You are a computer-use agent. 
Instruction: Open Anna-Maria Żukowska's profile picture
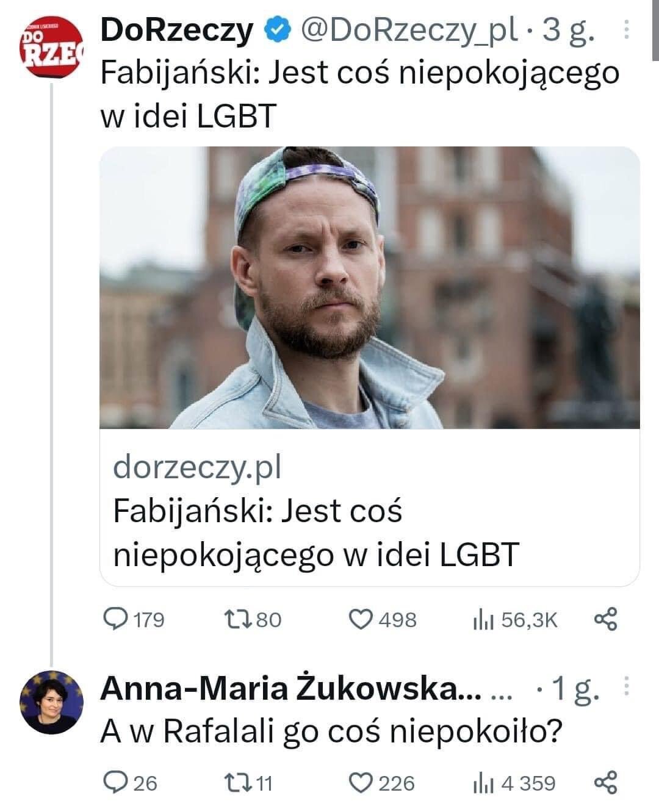[x=52, y=701]
